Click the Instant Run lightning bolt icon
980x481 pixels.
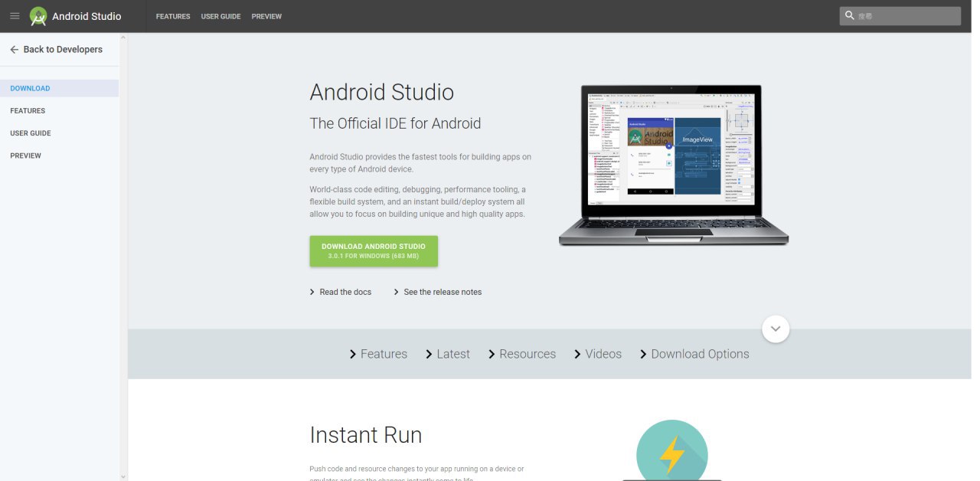pos(672,455)
